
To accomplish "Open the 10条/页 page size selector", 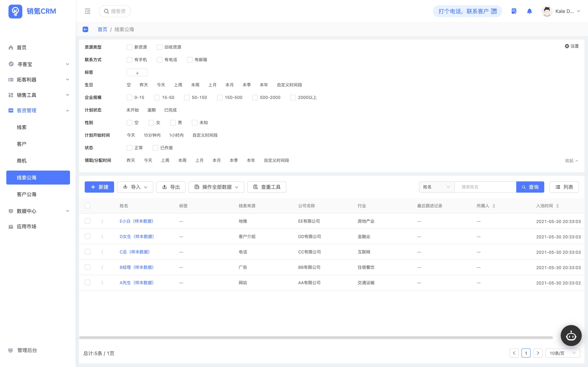I will tap(562, 353).
